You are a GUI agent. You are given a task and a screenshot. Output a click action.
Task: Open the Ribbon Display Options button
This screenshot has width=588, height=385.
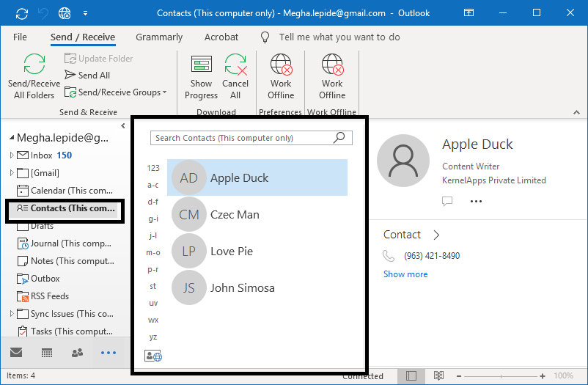[x=468, y=12]
